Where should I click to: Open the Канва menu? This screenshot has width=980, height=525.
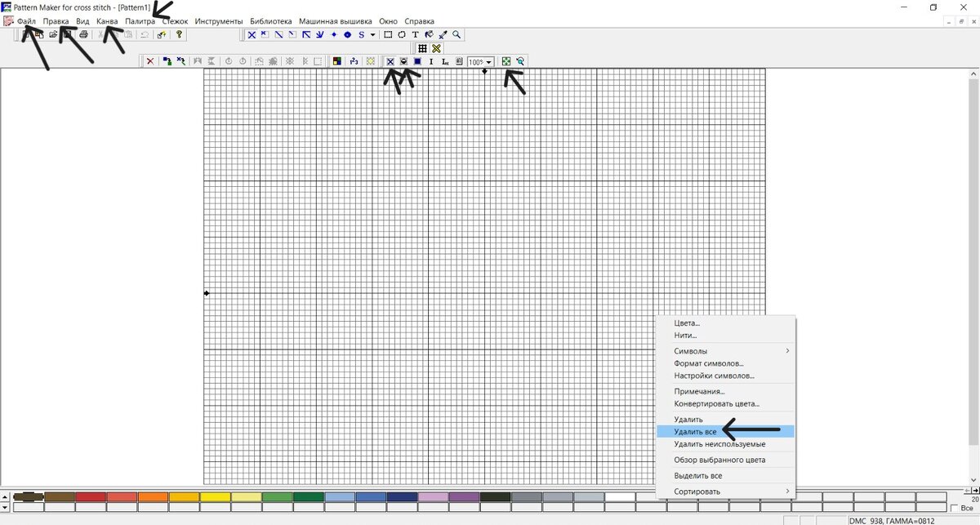(x=107, y=21)
